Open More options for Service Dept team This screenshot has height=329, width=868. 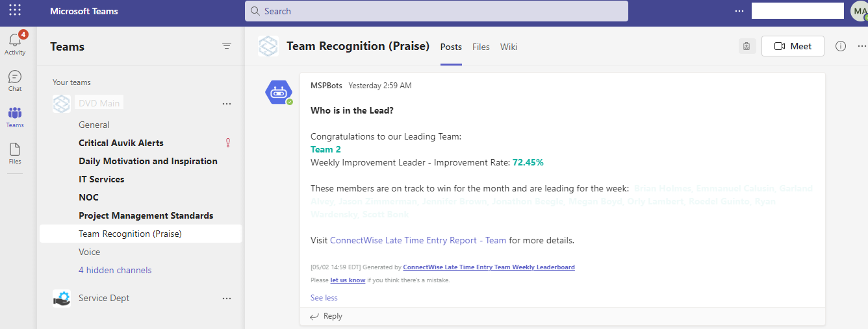pyautogui.click(x=227, y=298)
